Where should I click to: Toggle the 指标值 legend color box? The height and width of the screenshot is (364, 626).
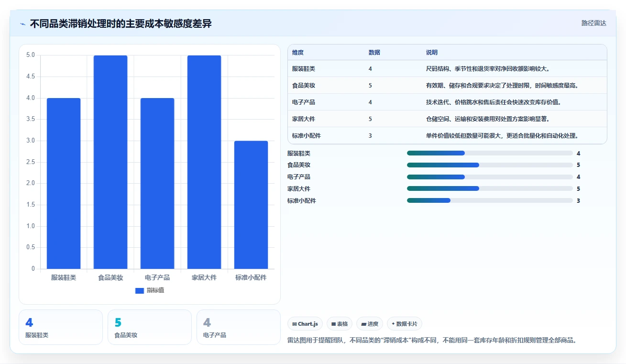coord(139,290)
